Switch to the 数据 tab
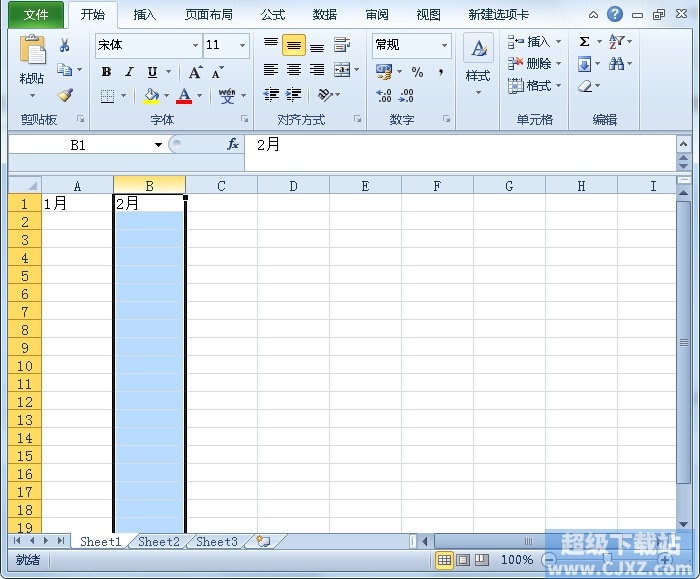700x579 pixels. [x=325, y=15]
